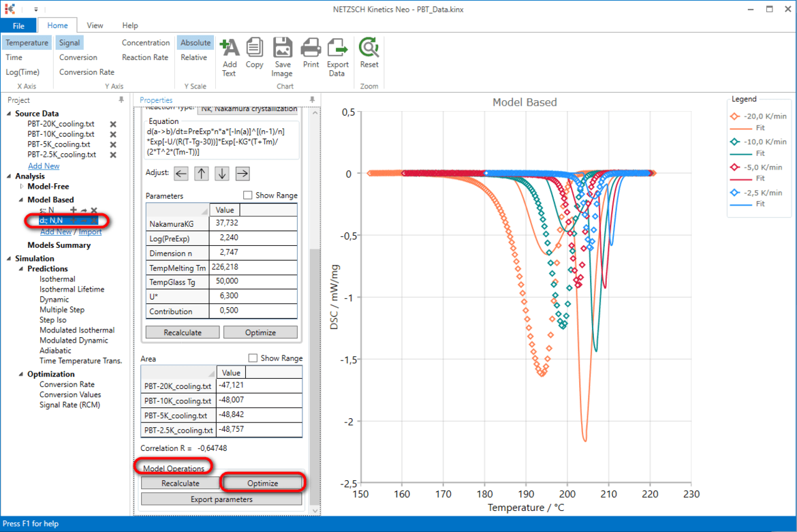Viewport: 797px width, 532px height.
Task: Click the Import link under Model Based
Action: [90, 232]
